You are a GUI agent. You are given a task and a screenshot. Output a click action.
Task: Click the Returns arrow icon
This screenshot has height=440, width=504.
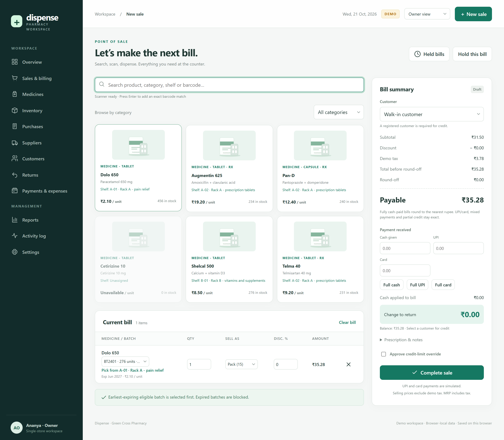click(15, 175)
